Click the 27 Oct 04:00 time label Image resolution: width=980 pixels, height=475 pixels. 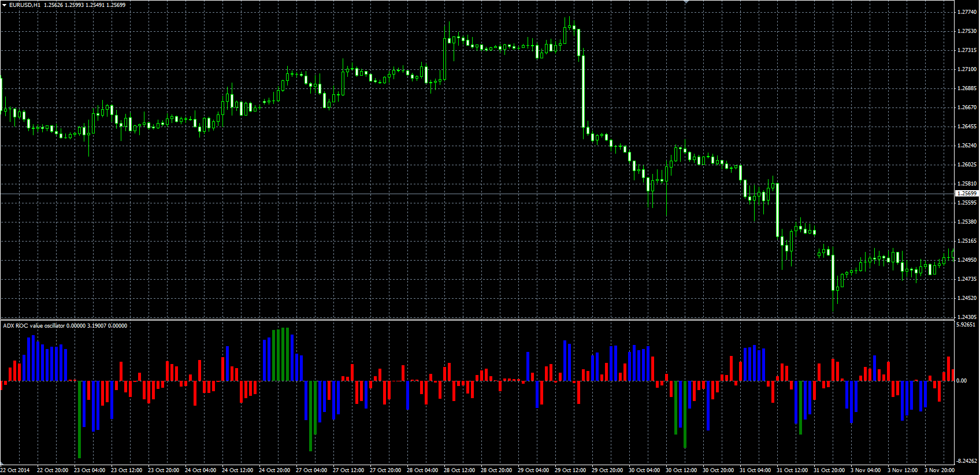(x=311, y=470)
